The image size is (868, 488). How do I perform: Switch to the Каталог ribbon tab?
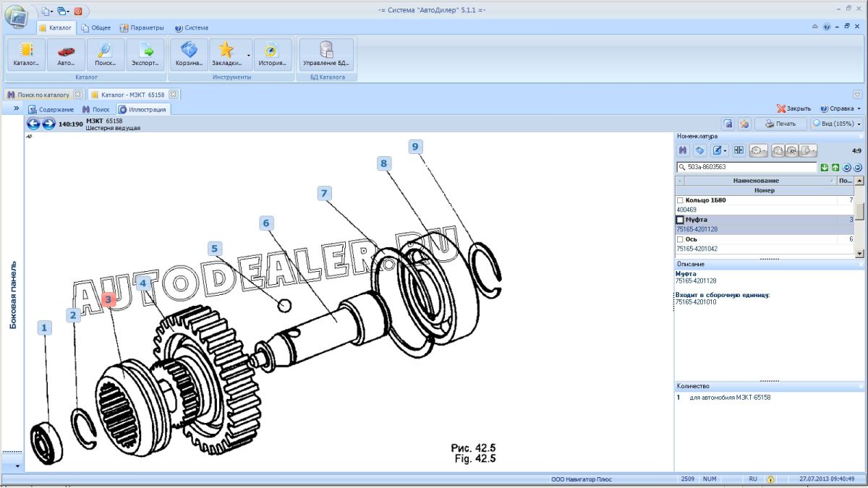pos(56,28)
